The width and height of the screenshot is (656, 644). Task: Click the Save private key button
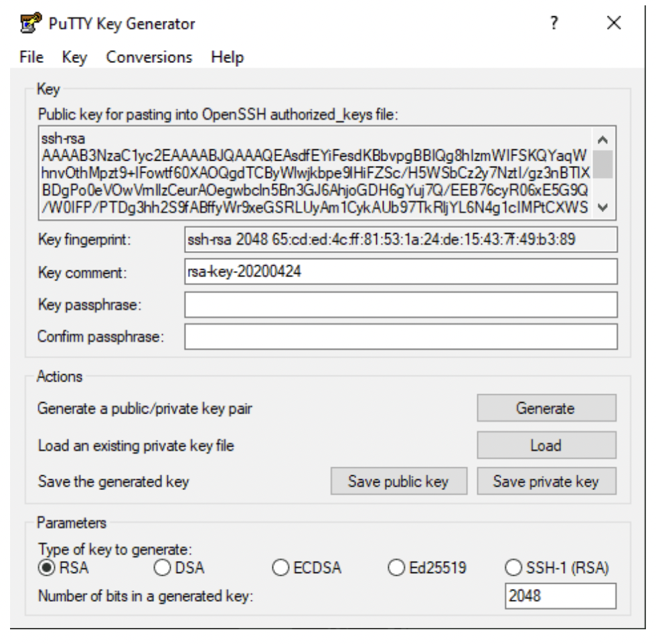pyautogui.click(x=546, y=481)
